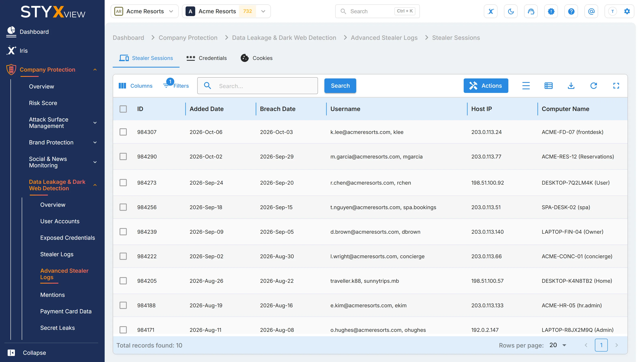Select all rows with the header checkbox
644x362 pixels.
pyautogui.click(x=123, y=109)
